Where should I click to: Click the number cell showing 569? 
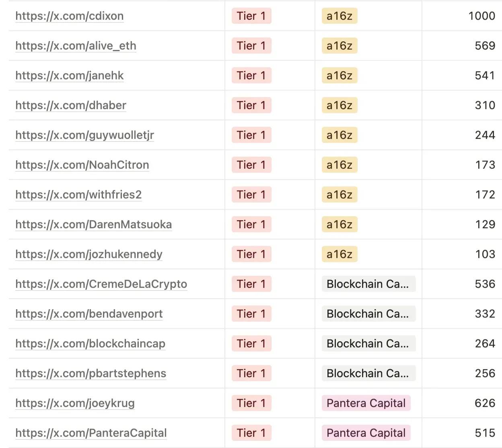(x=485, y=46)
